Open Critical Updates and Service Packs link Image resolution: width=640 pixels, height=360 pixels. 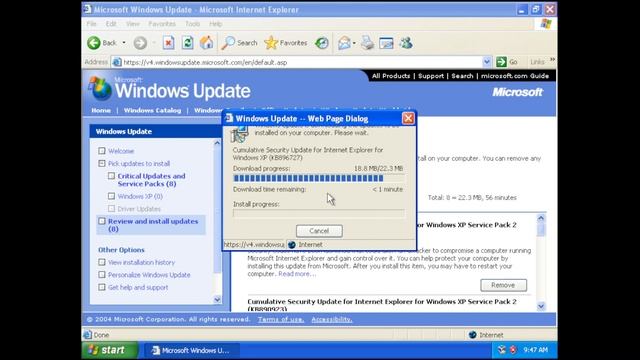pyautogui.click(x=151, y=180)
